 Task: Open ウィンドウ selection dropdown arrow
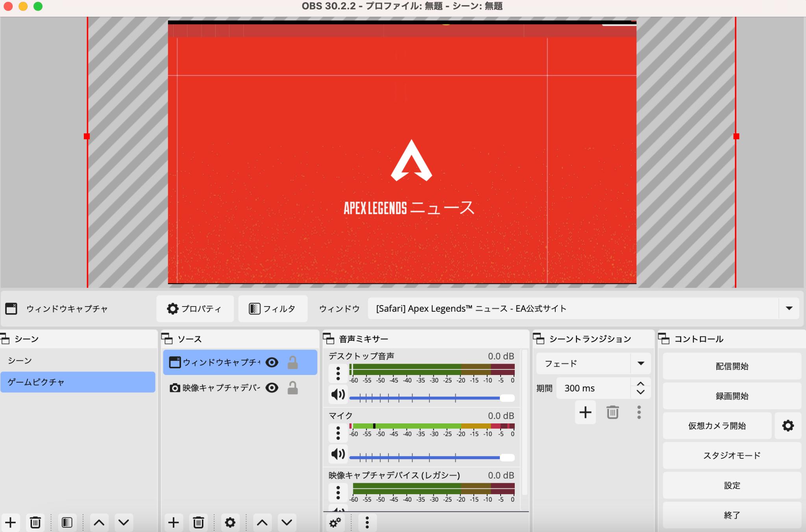pyautogui.click(x=789, y=308)
